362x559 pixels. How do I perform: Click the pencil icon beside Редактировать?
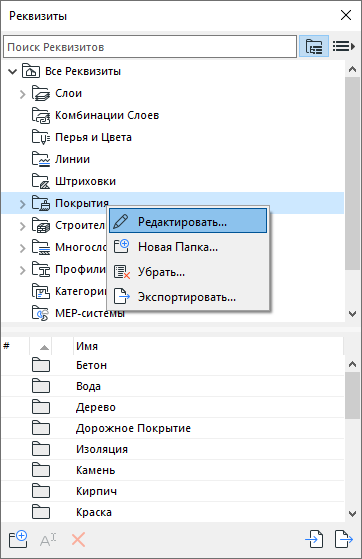click(121, 221)
